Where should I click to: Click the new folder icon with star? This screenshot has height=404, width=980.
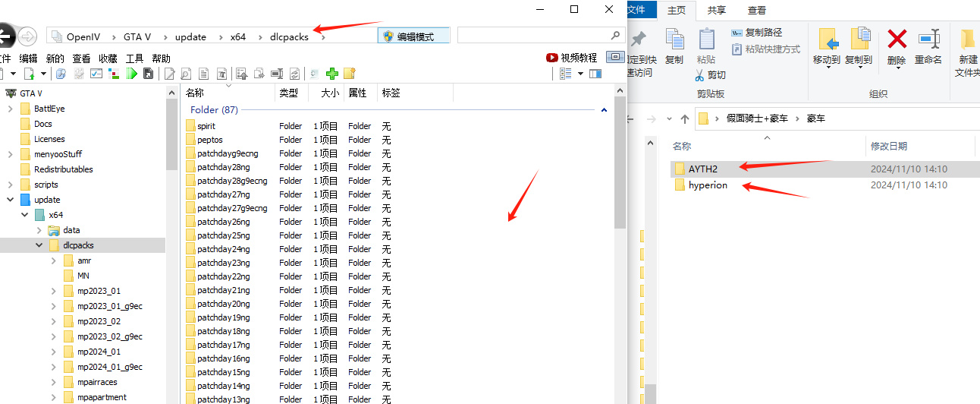point(350,74)
